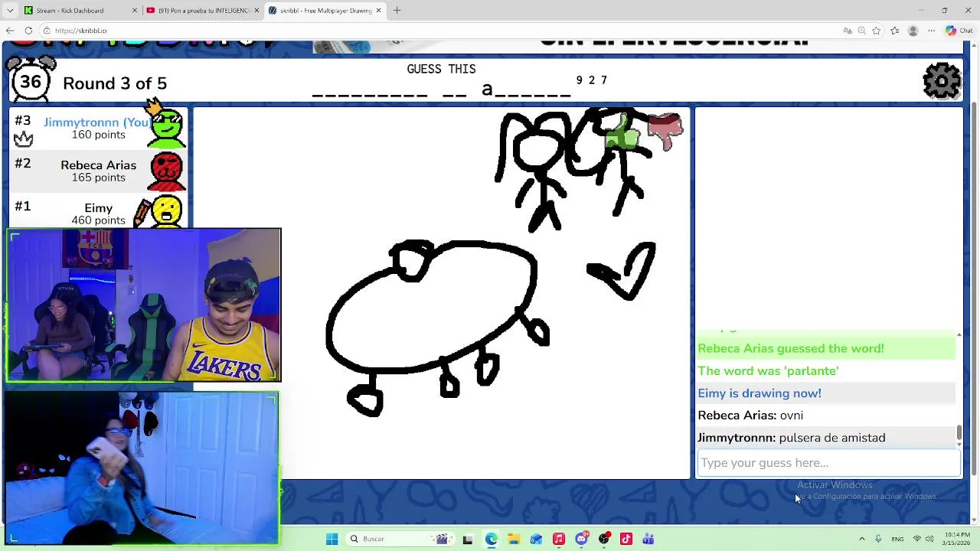
Task: Open the Copilot Chat button
Action: [959, 31]
